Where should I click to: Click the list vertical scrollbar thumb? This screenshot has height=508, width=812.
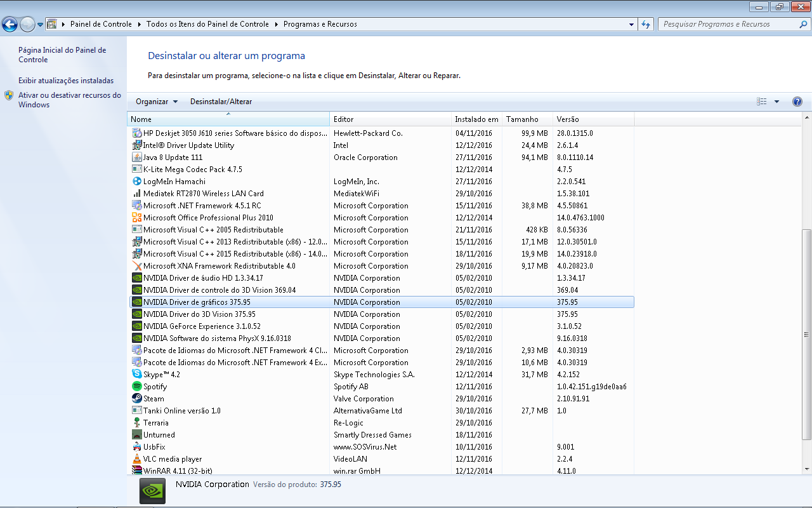(807, 335)
